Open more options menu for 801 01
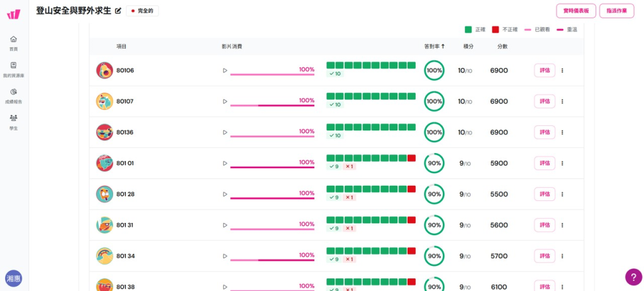644x291 pixels. (x=562, y=163)
